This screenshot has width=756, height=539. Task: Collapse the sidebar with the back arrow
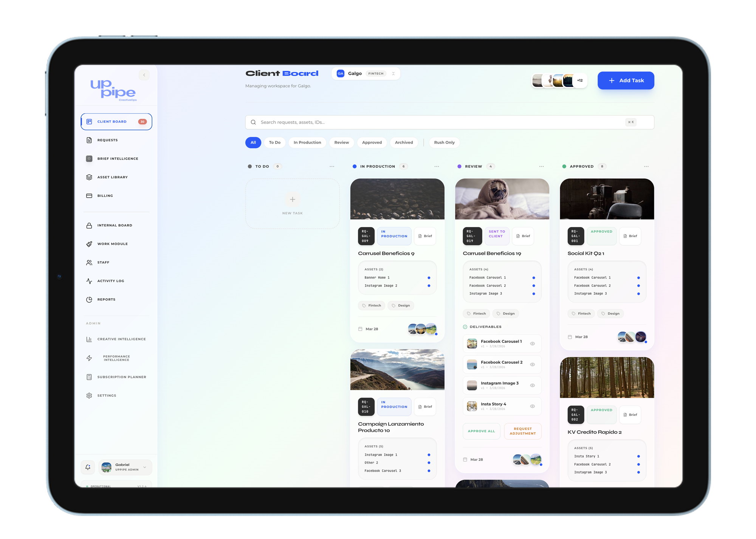[144, 75]
